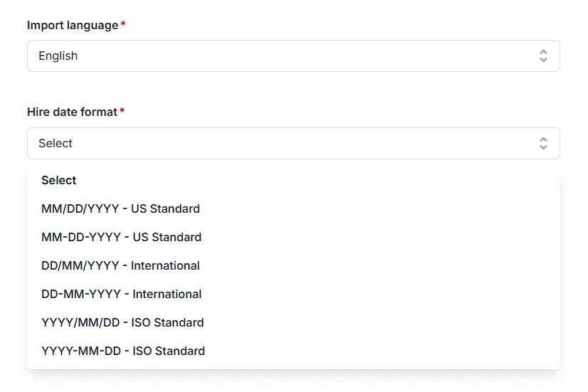Screen dimensions: 588x392
Task: Click the red asterisk beside Import language
Action: point(123,25)
